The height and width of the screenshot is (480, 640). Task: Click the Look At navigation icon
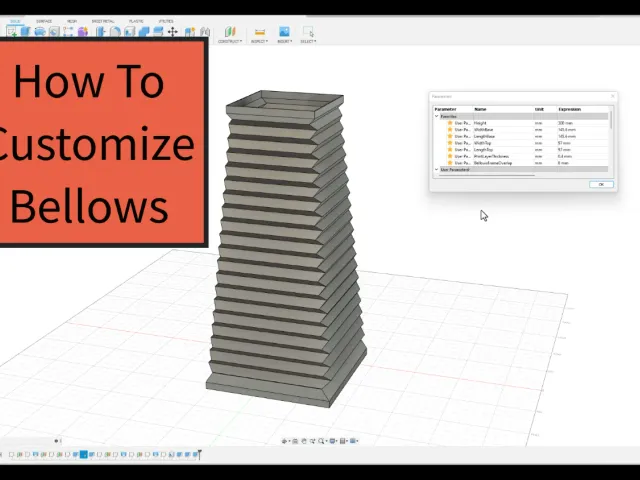[x=295, y=441]
